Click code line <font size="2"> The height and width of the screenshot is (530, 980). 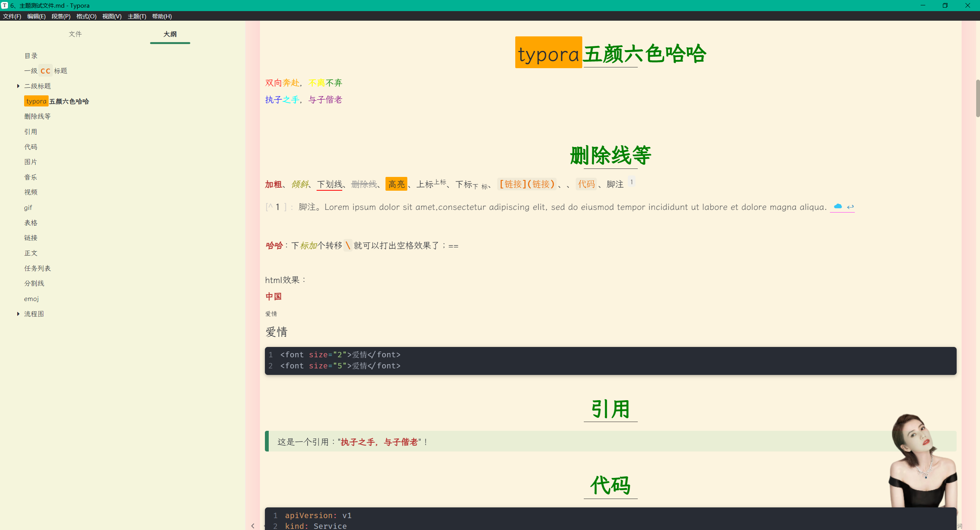pyautogui.click(x=340, y=355)
